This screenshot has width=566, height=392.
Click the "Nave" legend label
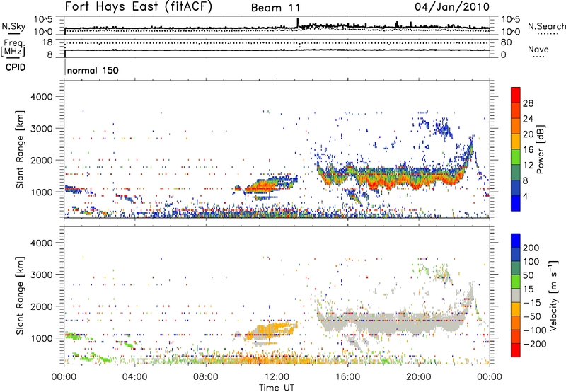(538, 50)
